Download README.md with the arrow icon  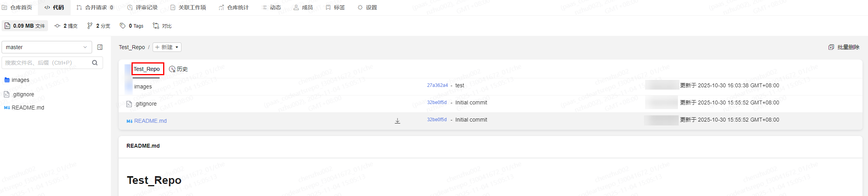[x=397, y=121]
